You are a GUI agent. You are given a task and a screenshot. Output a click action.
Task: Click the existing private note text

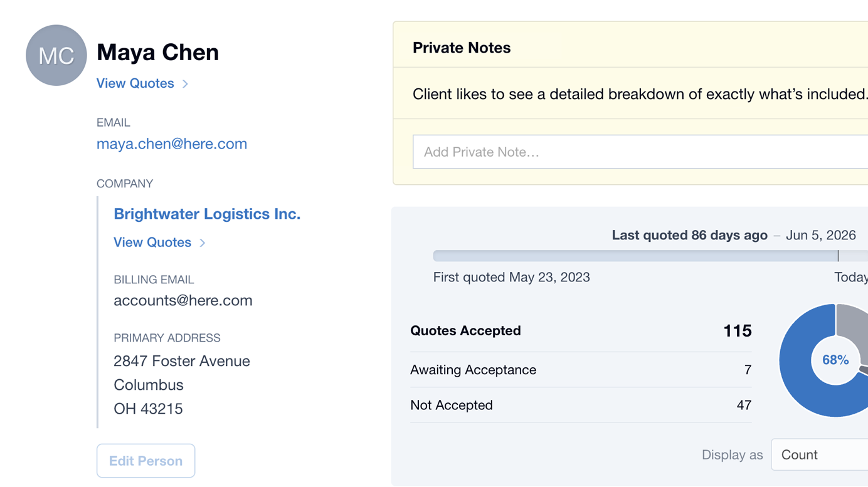(640, 94)
